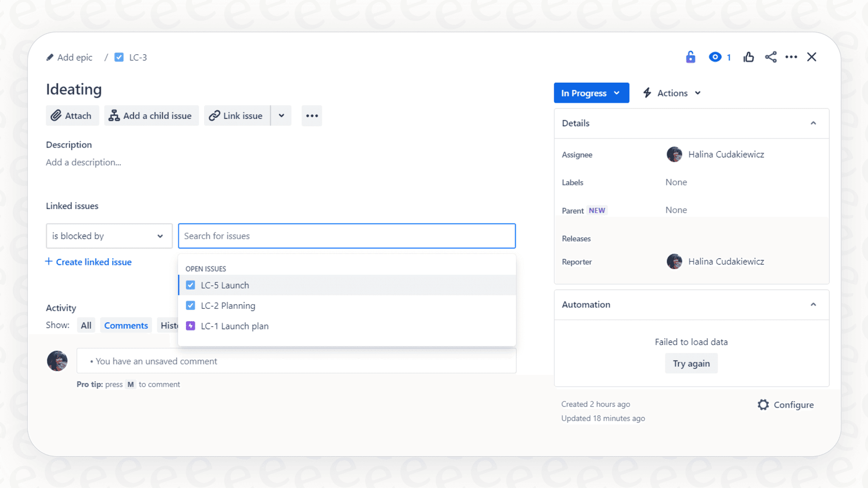Collapse the Details panel chevron

813,123
